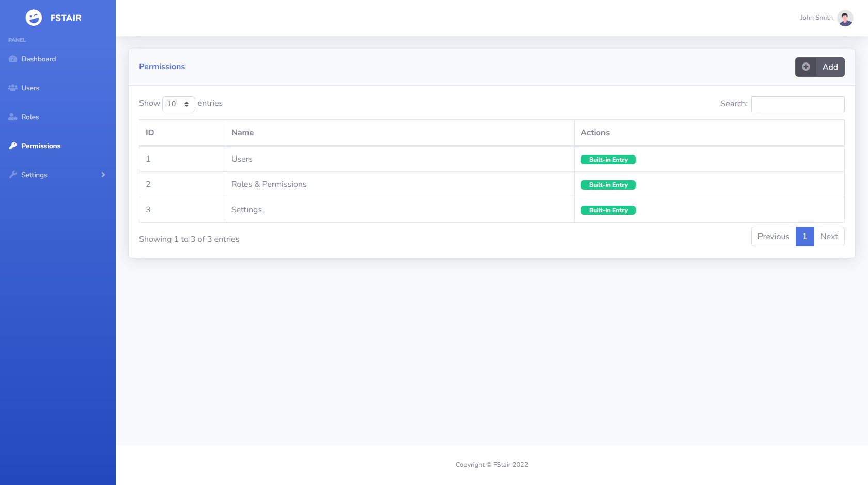Focus the Search input field
Image resolution: width=868 pixels, height=485 pixels.
click(x=797, y=104)
